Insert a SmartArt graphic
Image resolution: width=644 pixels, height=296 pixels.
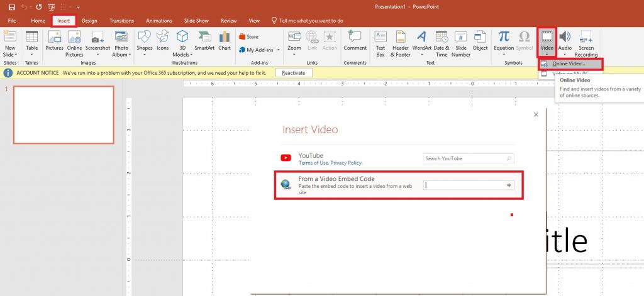point(204,40)
